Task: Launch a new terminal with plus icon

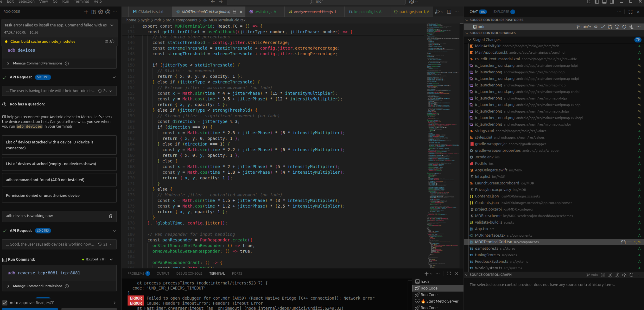Action: point(426,273)
